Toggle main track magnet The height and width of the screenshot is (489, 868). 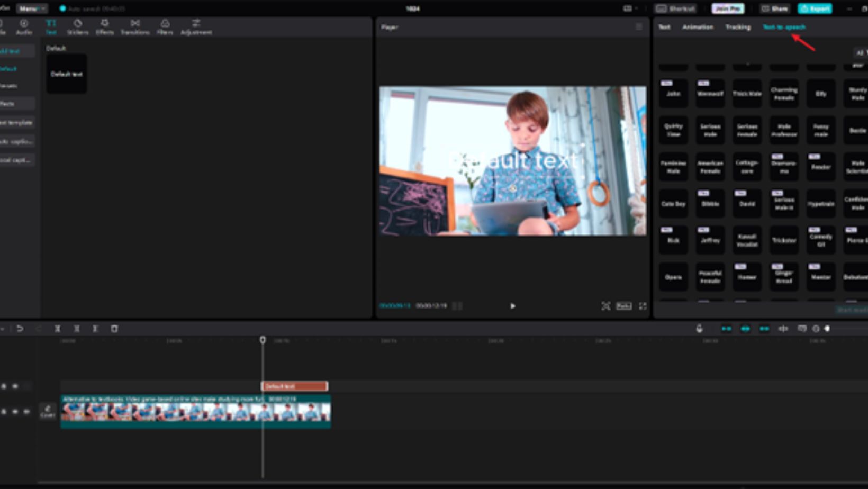click(x=726, y=329)
